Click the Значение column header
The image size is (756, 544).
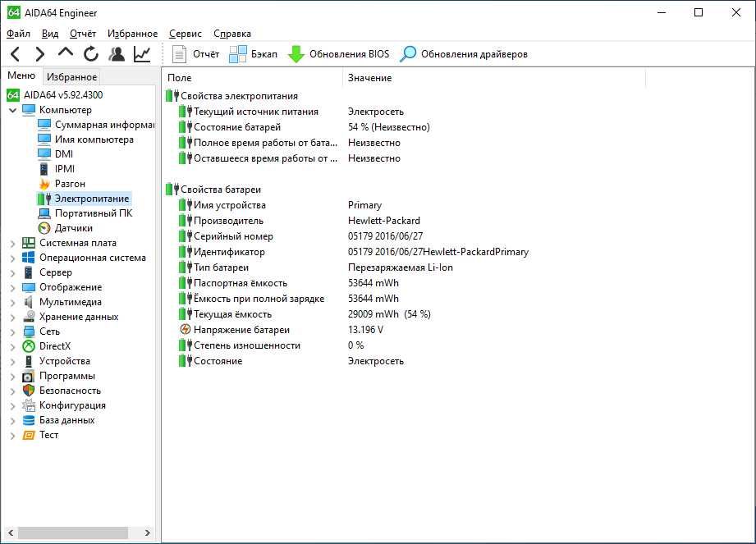[494, 78]
